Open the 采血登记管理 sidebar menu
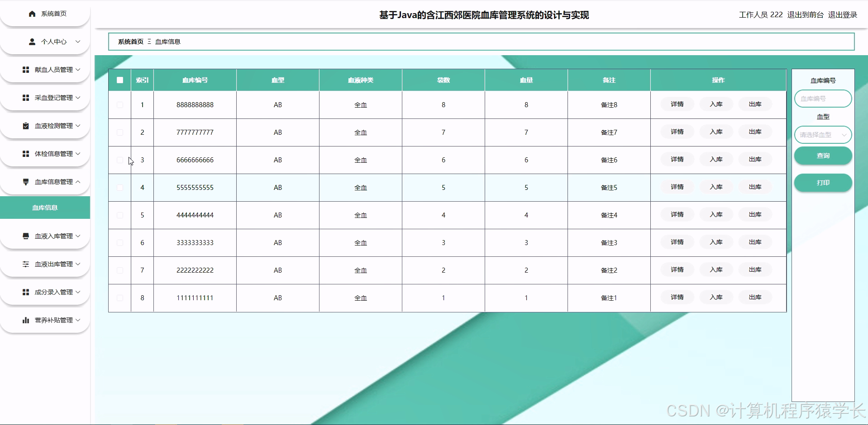This screenshot has width=868, height=425. [x=45, y=98]
